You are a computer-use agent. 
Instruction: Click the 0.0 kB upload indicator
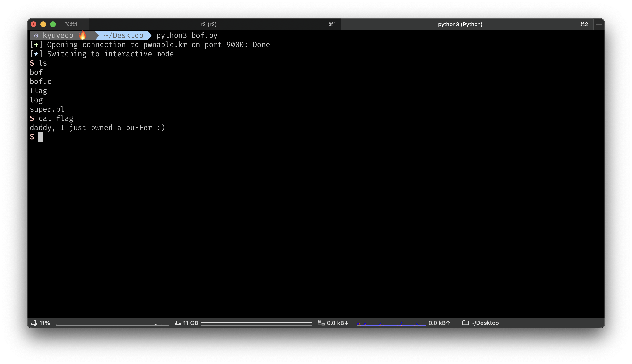click(439, 323)
